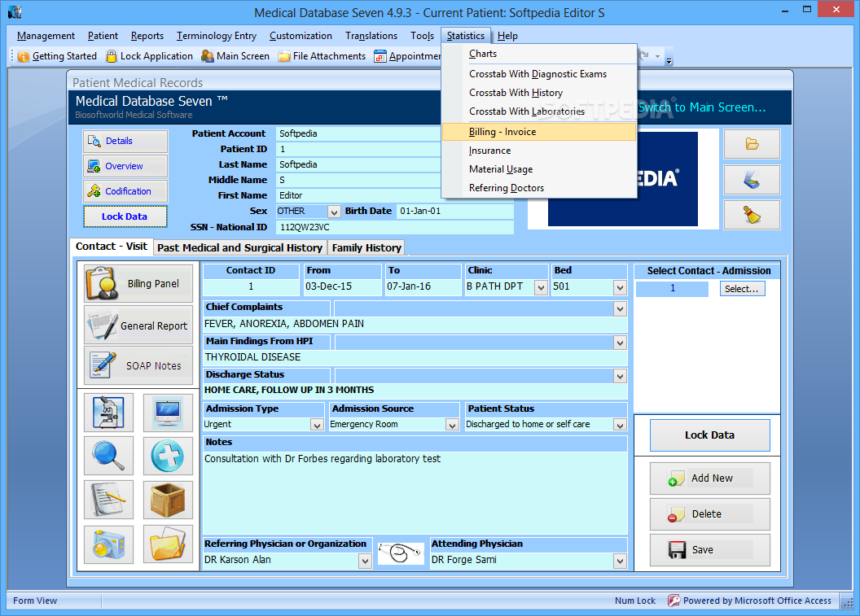Screen dimensions: 860x616
Task: Click Getting Started in the toolbar
Action: [x=58, y=56]
